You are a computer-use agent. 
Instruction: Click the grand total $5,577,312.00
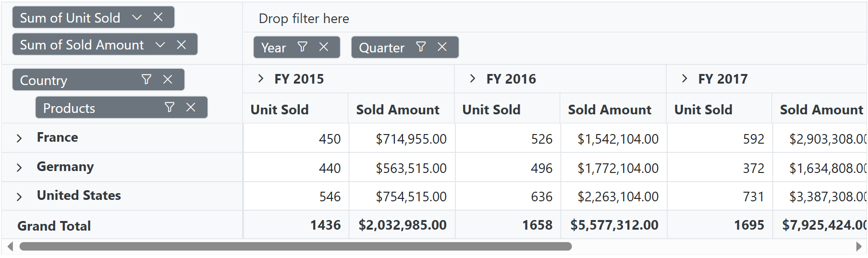pos(614,225)
